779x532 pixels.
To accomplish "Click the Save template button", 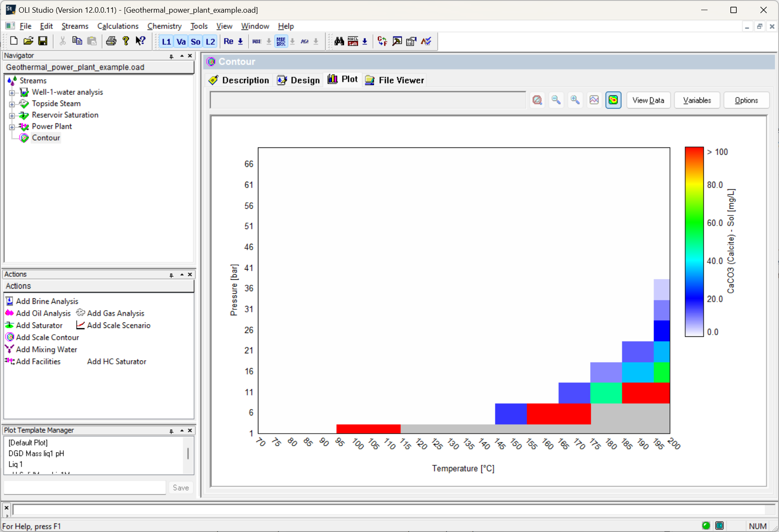I will tap(181, 488).
